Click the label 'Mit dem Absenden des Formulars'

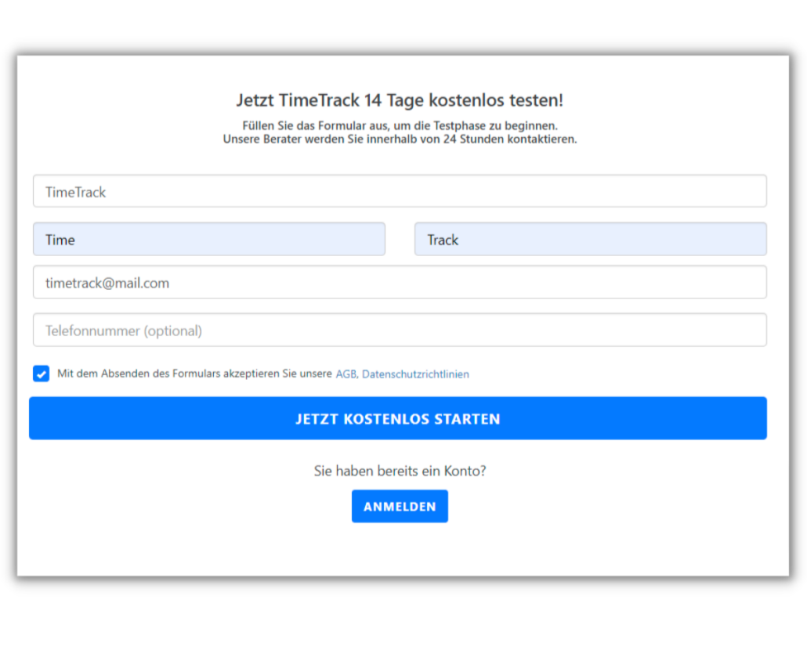194,374
